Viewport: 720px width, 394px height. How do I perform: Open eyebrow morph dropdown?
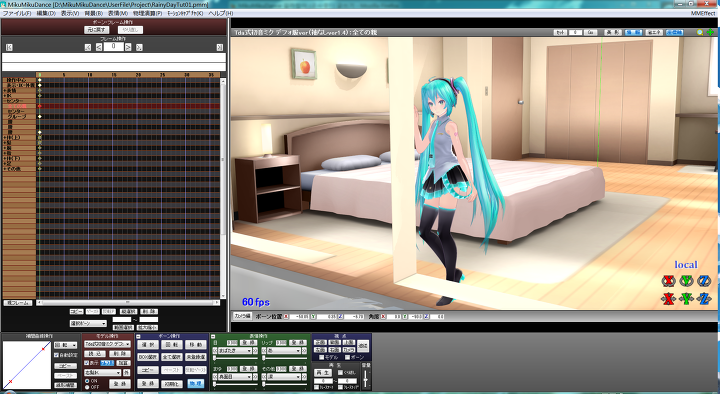[235, 377]
